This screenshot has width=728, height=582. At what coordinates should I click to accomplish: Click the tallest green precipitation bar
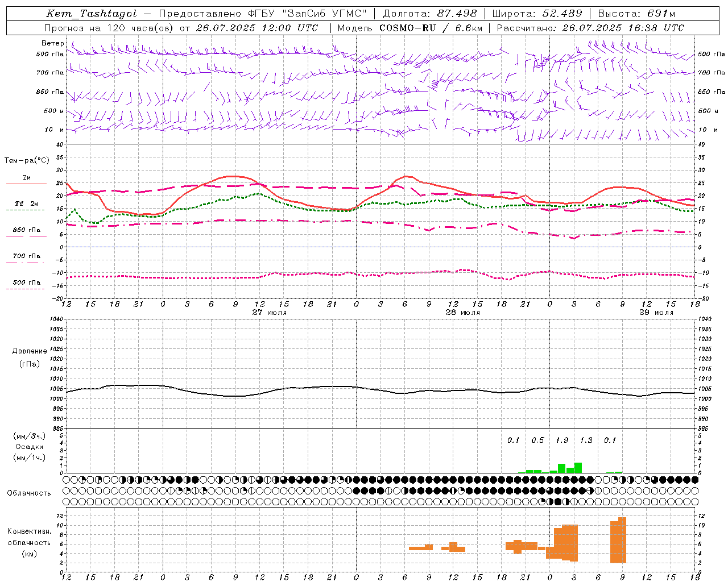tap(578, 468)
